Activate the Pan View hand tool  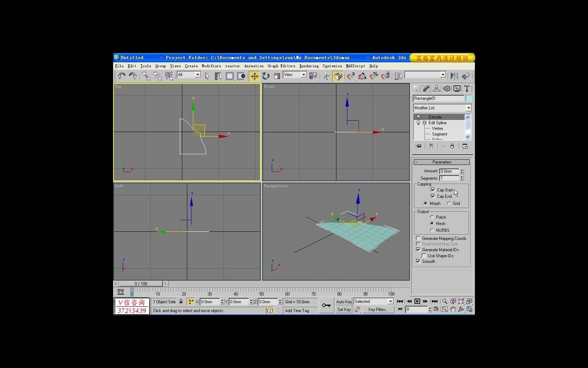453,309
